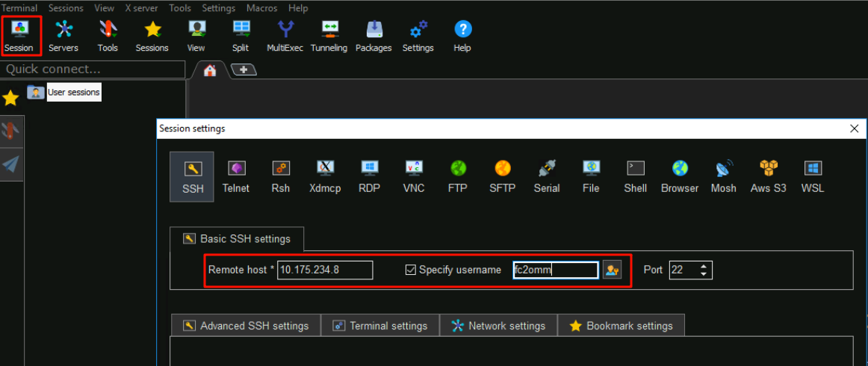Screen dimensions: 868x366
Task: Switch to Advanced SSH settings tab
Action: [245, 326]
